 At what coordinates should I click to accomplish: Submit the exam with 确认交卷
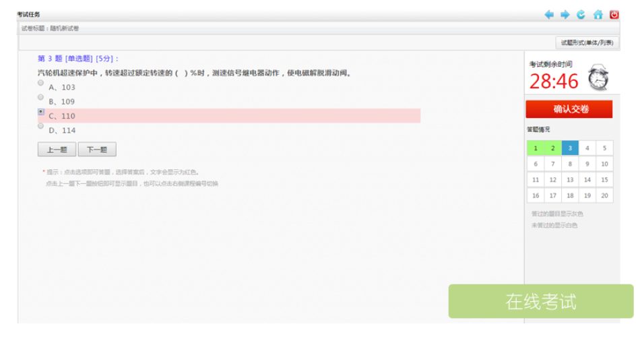(569, 109)
